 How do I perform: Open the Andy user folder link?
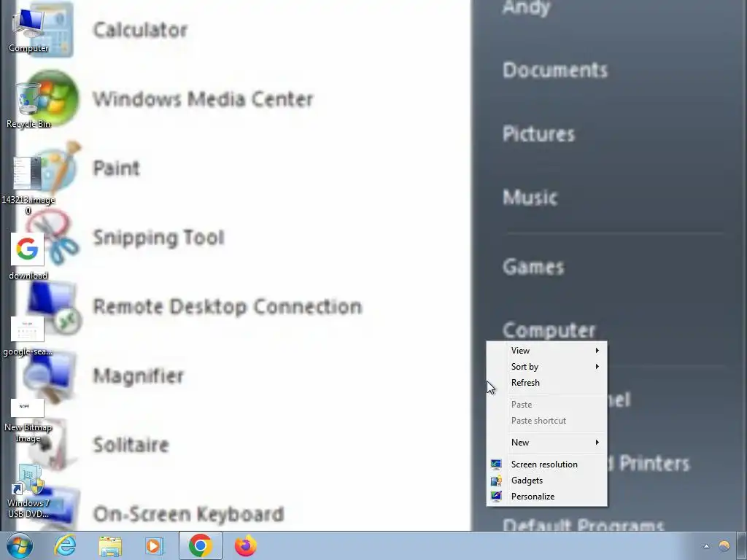527,7
